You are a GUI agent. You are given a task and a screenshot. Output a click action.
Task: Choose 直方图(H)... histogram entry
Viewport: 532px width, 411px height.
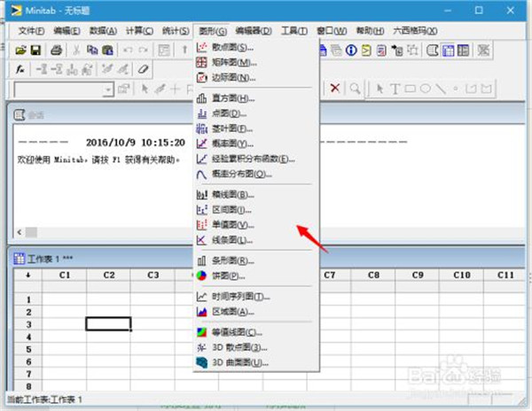[256, 98]
